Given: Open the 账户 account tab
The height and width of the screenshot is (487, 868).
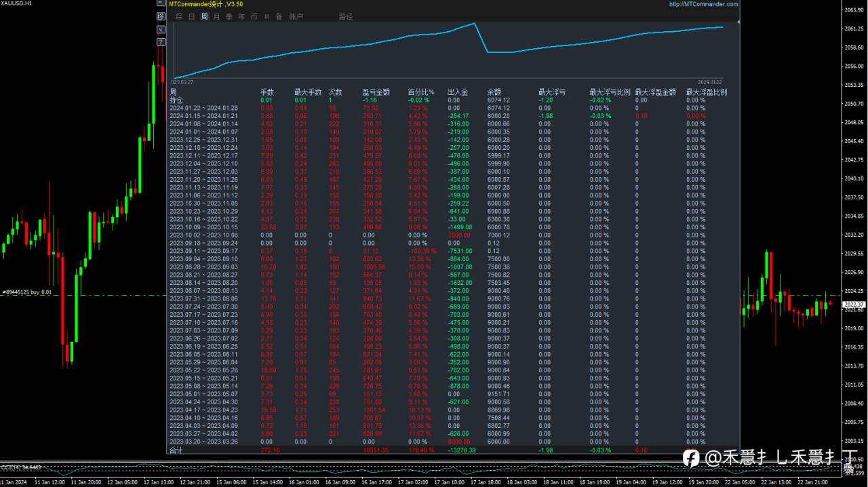Looking at the screenshot, I should pos(296,16).
